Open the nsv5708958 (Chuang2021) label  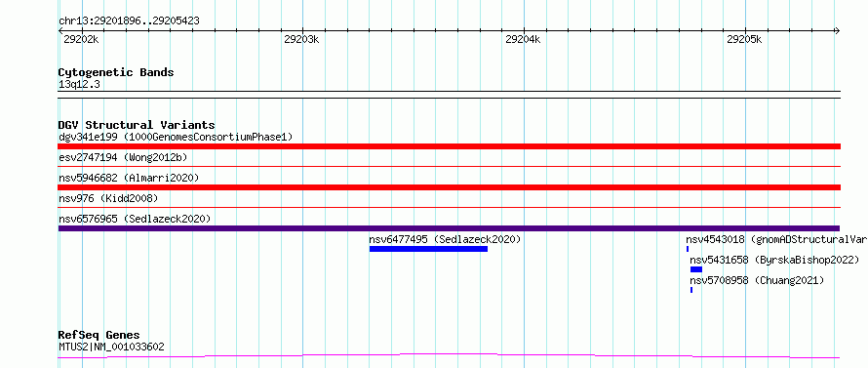757,280
